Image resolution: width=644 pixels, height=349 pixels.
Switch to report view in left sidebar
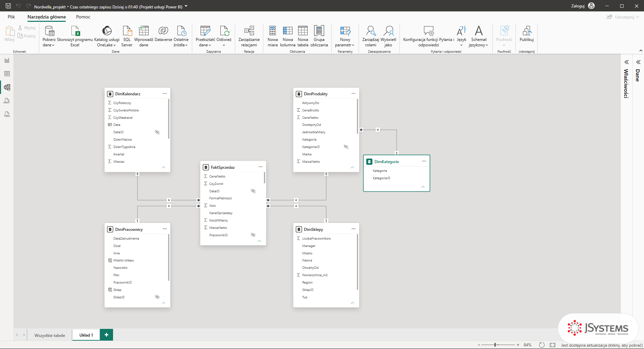[7, 61]
